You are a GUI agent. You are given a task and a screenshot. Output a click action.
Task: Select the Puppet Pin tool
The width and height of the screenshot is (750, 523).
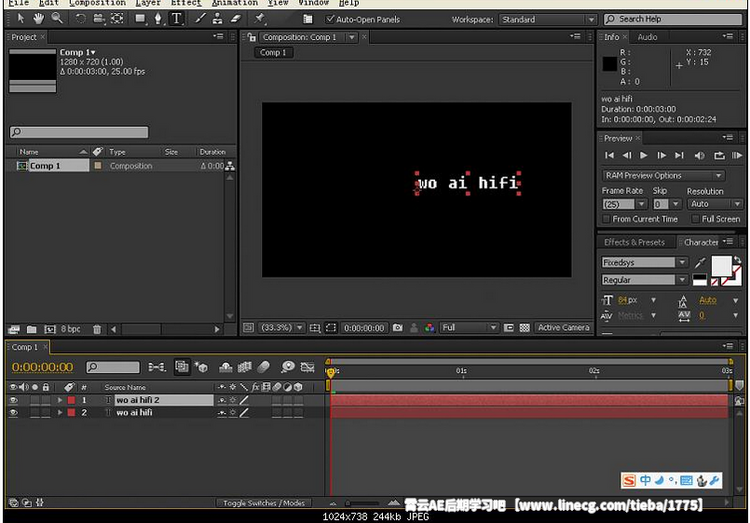pyautogui.click(x=260, y=19)
